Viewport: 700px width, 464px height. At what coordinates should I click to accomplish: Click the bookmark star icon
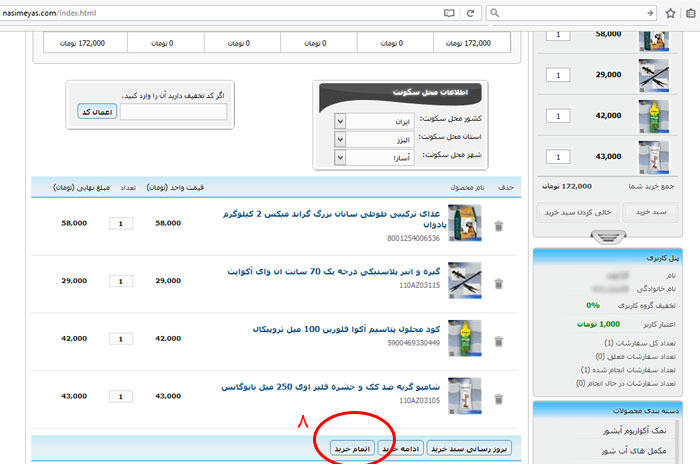coord(671,13)
